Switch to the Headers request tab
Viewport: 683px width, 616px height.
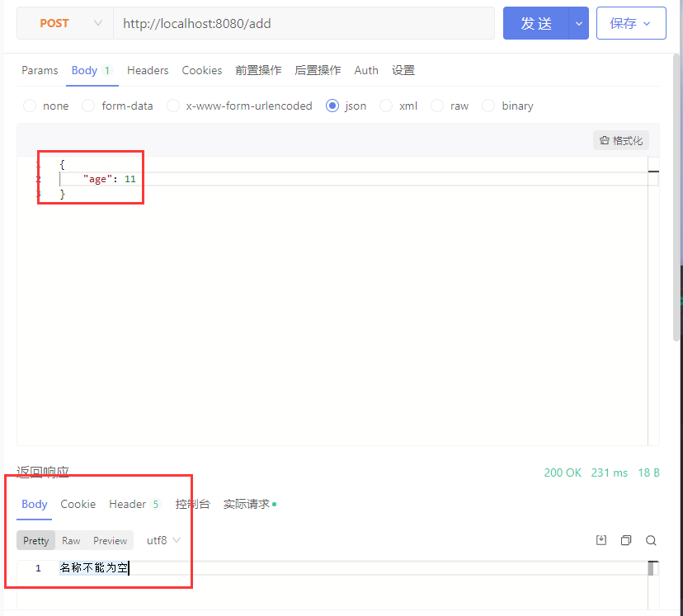click(x=148, y=70)
